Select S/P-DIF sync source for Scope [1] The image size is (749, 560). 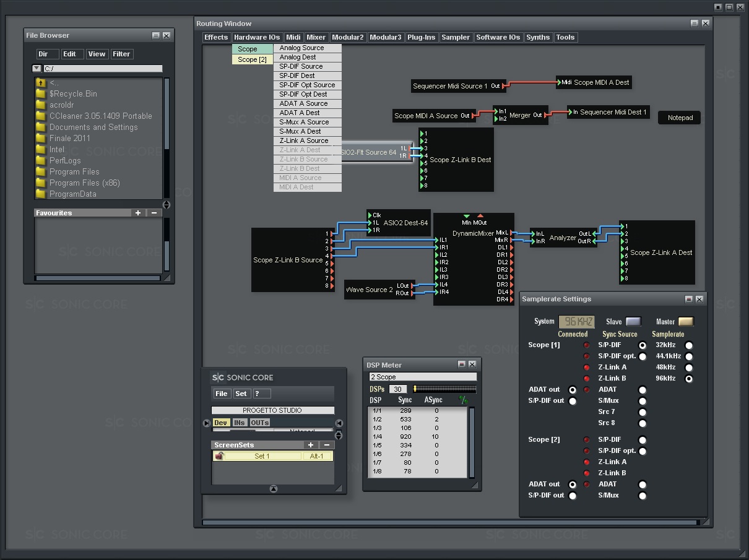tap(643, 345)
